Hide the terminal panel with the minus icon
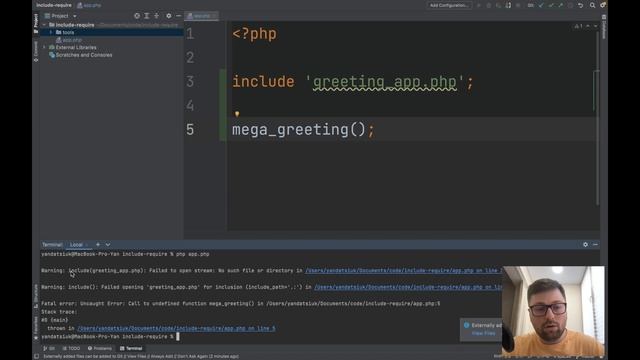The width and height of the screenshot is (640, 360). click(595, 244)
